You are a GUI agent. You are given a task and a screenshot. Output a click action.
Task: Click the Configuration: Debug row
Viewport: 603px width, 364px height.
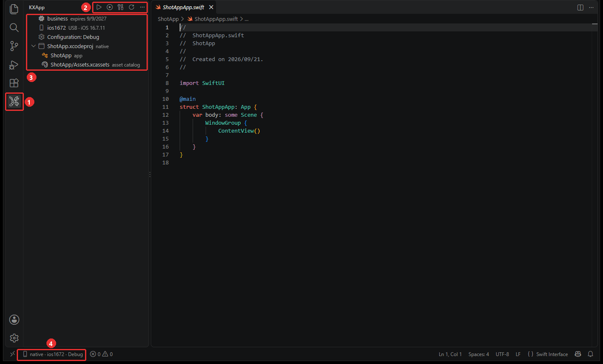click(x=87, y=37)
